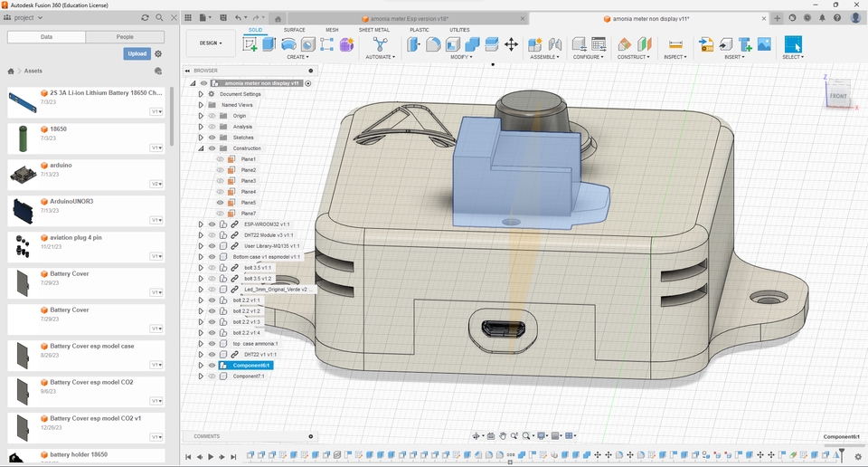Select the Extrude tool
The height and width of the screenshot is (467, 868).
(269, 44)
